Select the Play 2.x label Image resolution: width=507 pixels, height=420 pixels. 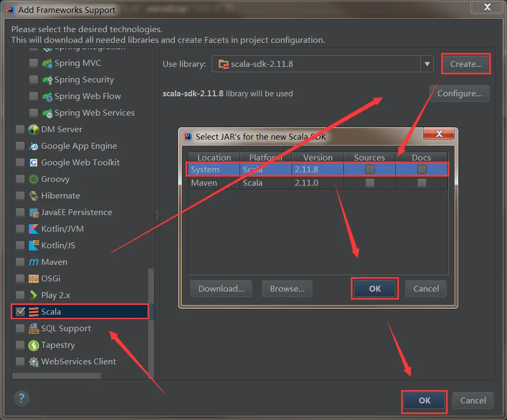tap(56, 295)
